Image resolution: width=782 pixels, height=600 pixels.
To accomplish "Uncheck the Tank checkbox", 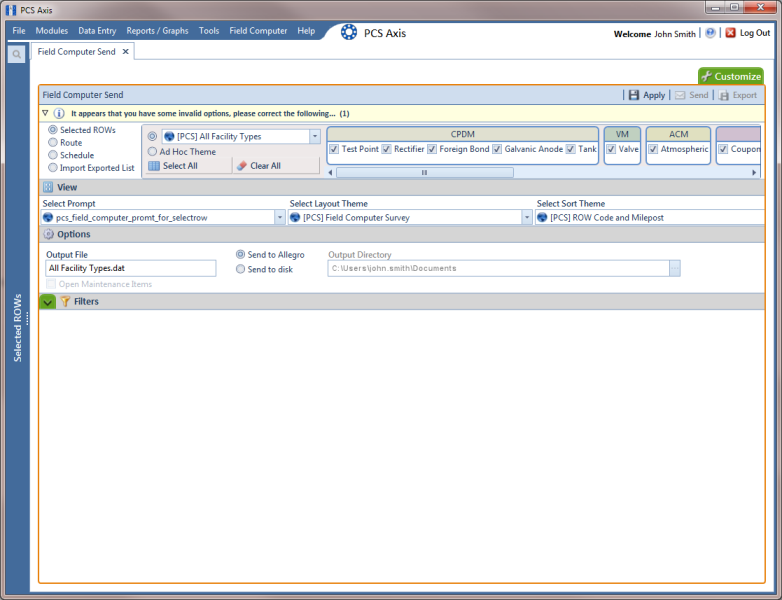I will click(571, 149).
